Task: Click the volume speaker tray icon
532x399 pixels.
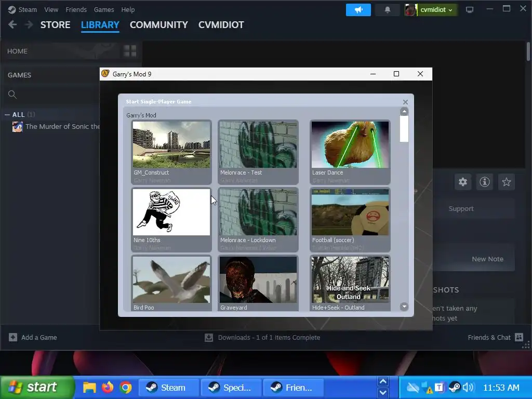Action: click(x=468, y=388)
